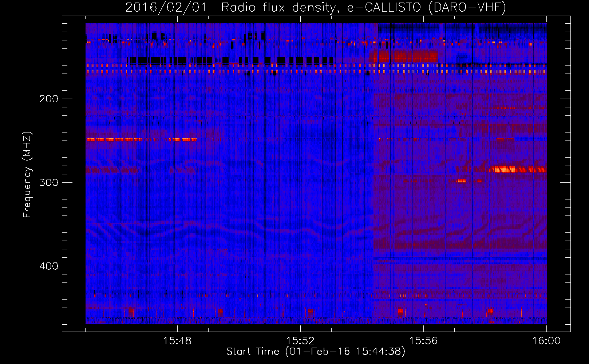Click the plot title "2016/02/01 Radio flux density, e-CALLISTO (DARO-VHF)"
The height and width of the screenshot is (364, 589).
[x=316, y=8]
